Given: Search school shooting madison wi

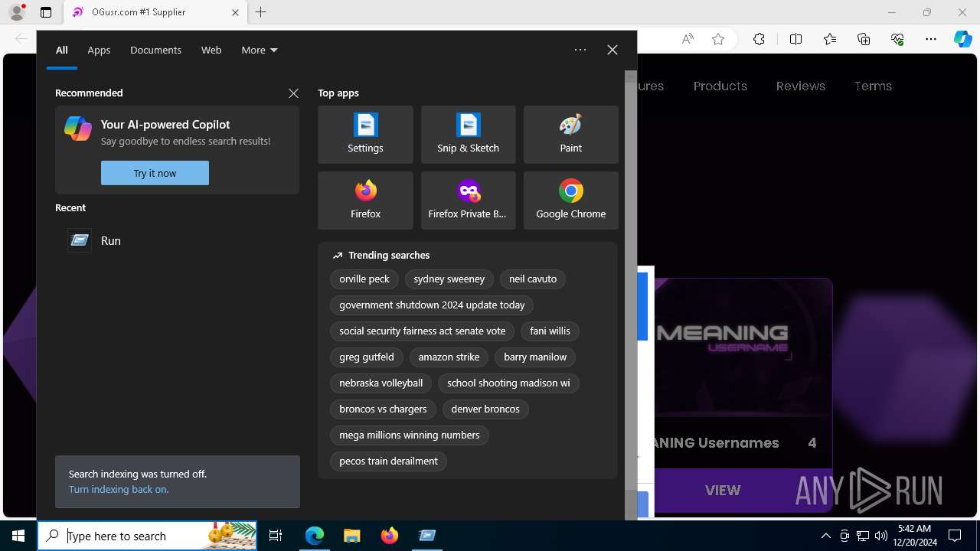Looking at the screenshot, I should point(508,383).
